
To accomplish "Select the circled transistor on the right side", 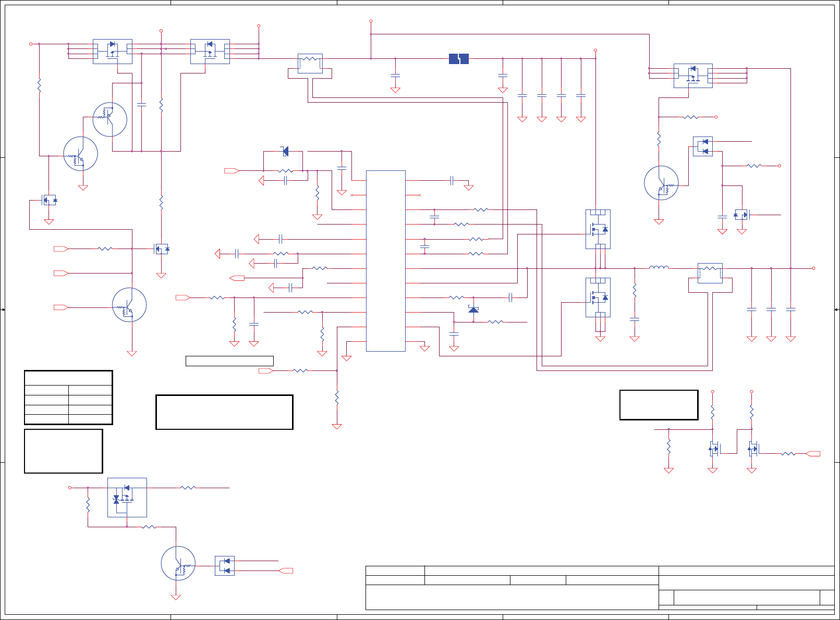I will [661, 183].
